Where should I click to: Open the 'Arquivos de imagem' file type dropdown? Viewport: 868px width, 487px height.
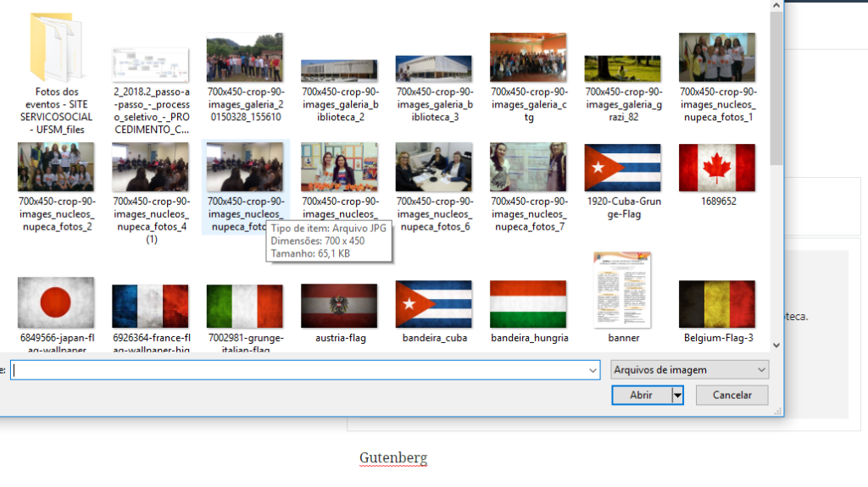point(689,369)
